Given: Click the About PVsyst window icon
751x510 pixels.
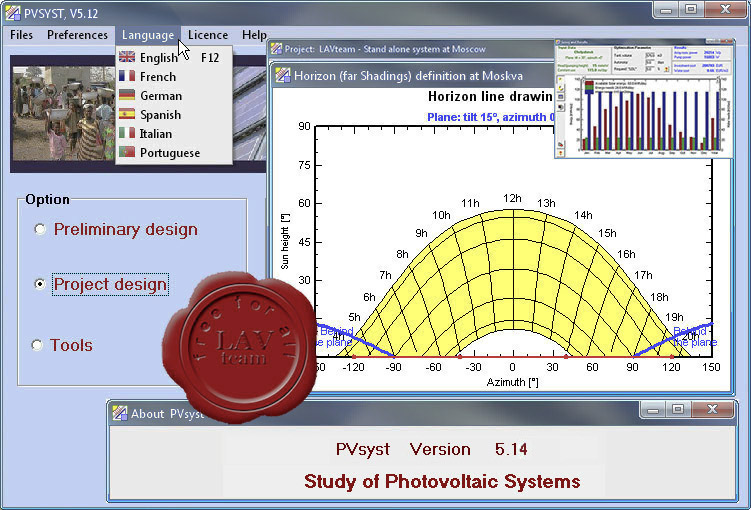Looking at the screenshot, I should pos(120,413).
